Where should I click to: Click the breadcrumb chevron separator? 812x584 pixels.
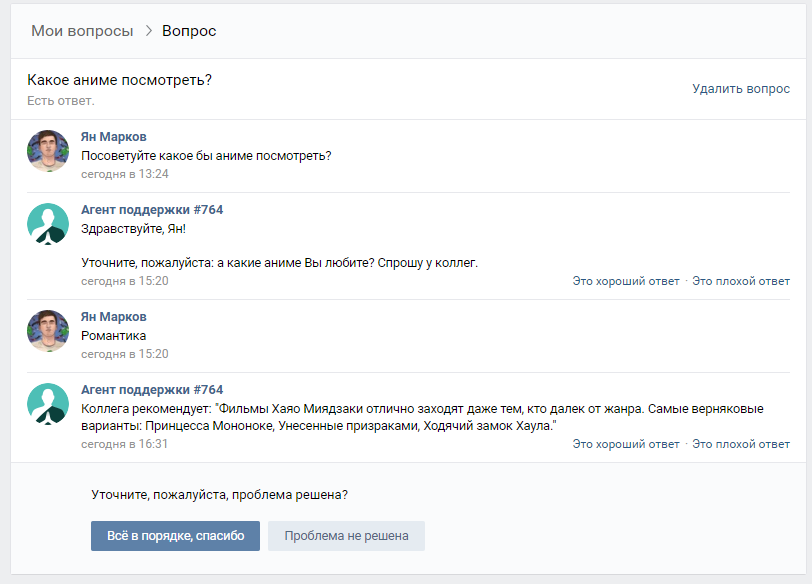pyautogui.click(x=149, y=31)
